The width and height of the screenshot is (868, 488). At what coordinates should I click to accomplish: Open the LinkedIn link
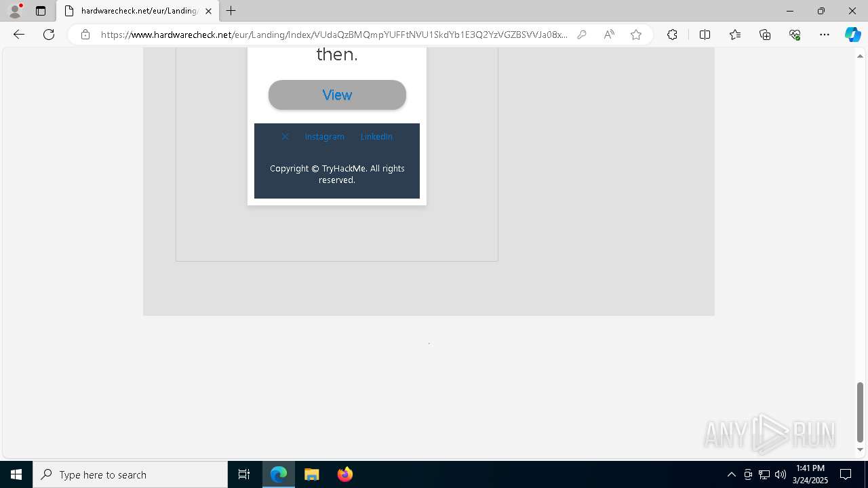tap(376, 136)
